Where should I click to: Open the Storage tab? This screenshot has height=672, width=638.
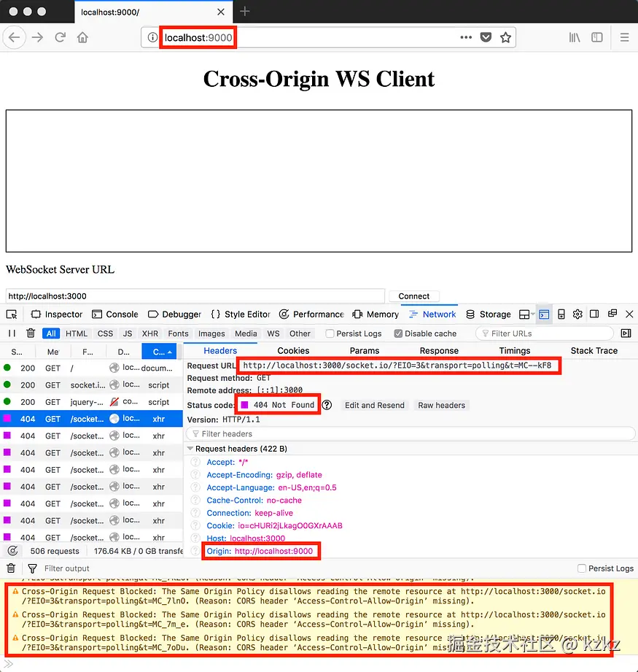tap(488, 314)
